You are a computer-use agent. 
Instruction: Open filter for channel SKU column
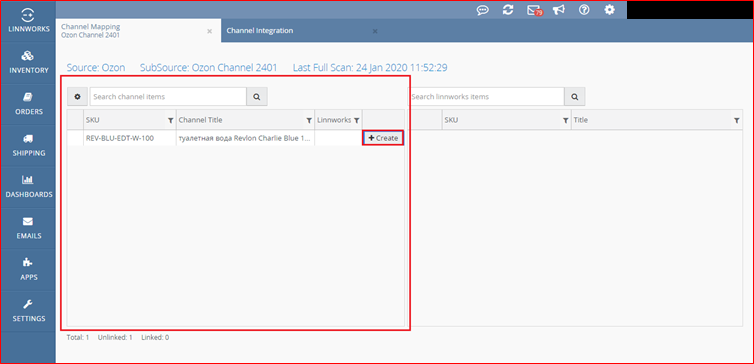point(170,120)
